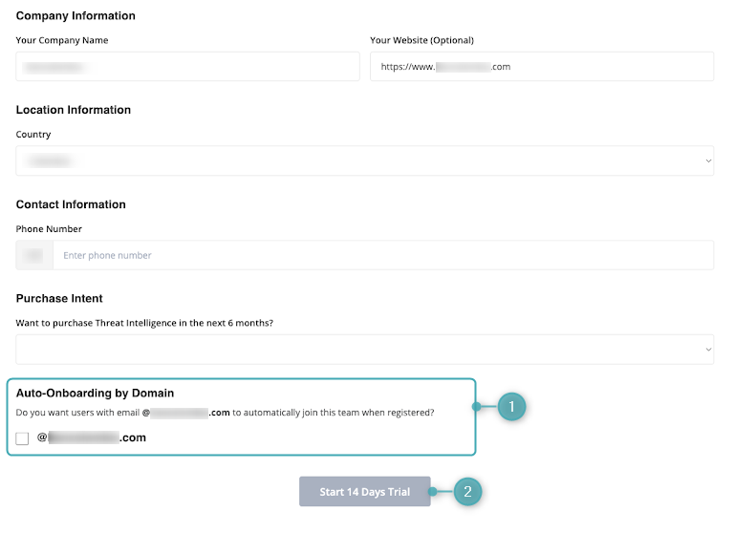Click the Contact Information section heading
Viewport: 756px width, 533px height.
pyautogui.click(x=71, y=204)
